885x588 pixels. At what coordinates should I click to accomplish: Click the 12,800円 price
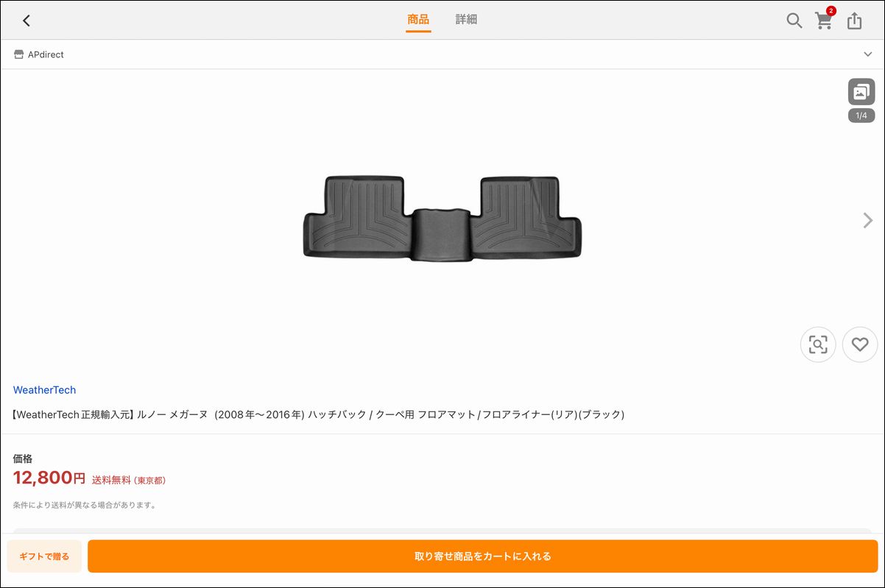click(49, 478)
